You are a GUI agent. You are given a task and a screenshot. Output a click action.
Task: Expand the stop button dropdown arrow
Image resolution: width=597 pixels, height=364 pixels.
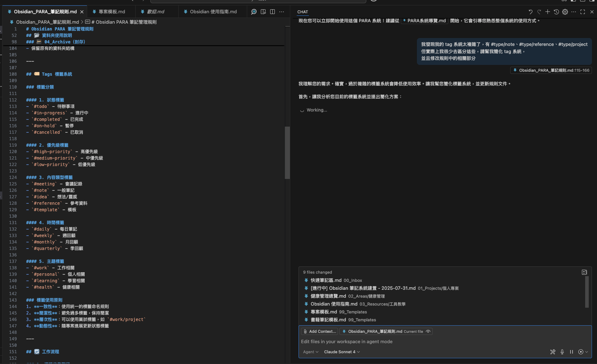click(587, 352)
